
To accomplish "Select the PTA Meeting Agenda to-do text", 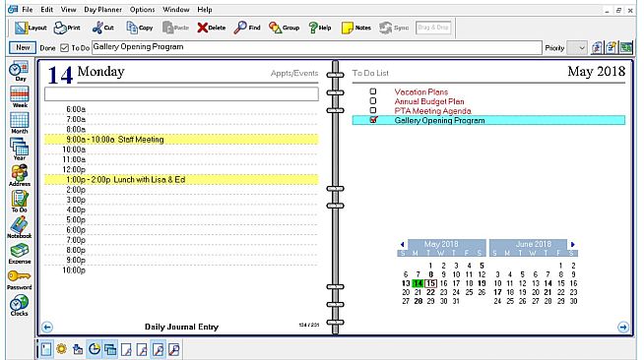I will 432,111.
